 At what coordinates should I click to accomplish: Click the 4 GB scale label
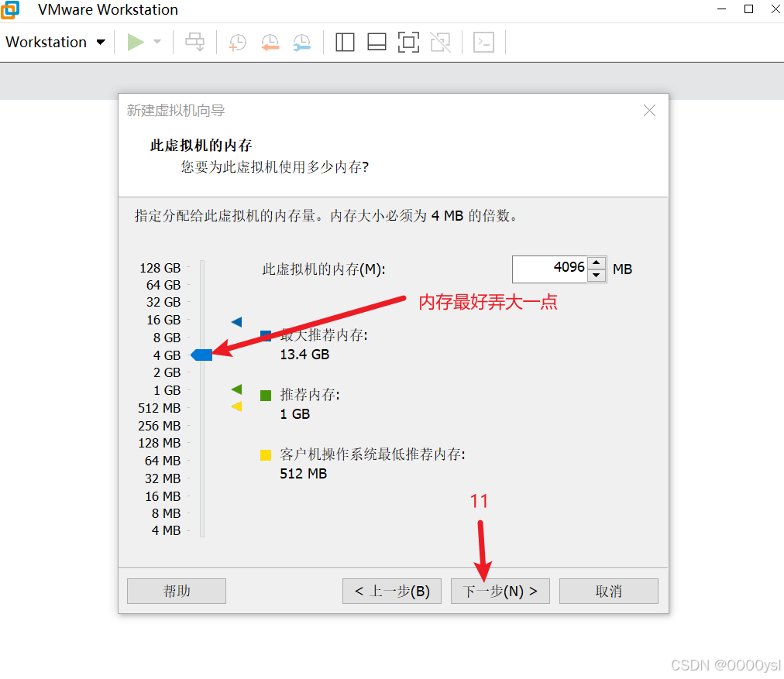click(x=167, y=355)
